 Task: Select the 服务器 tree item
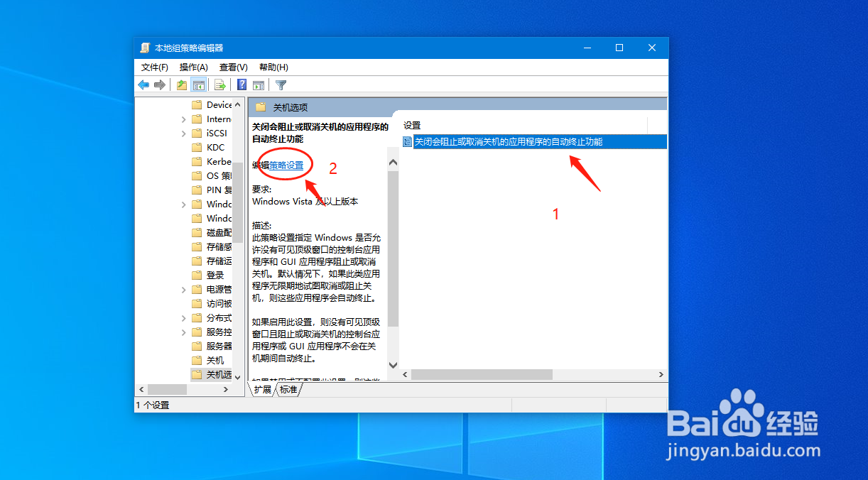(219, 347)
